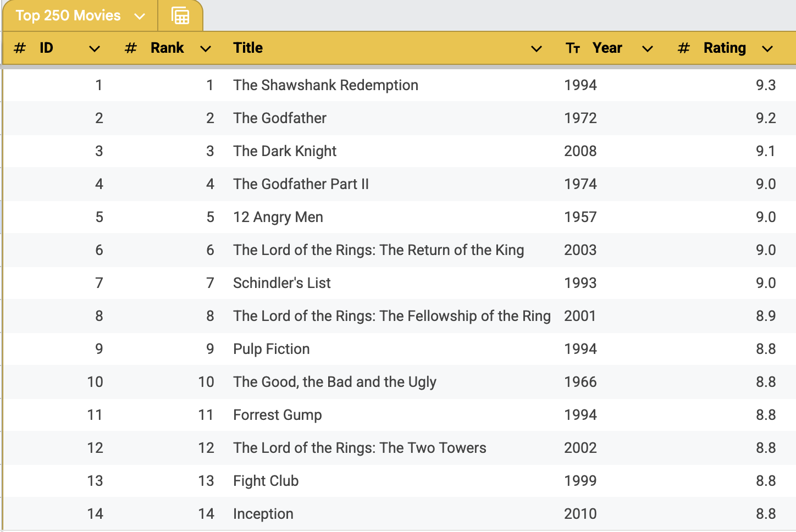The width and height of the screenshot is (796, 532).
Task: Open the ID column dropdown menu
Action: tap(94, 48)
